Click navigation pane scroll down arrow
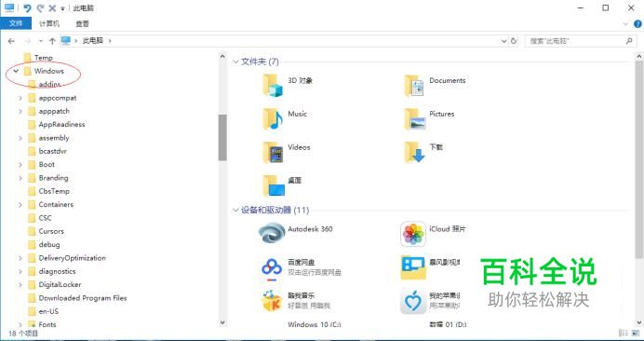Image resolution: width=644 pixels, height=341 pixels. point(222,322)
